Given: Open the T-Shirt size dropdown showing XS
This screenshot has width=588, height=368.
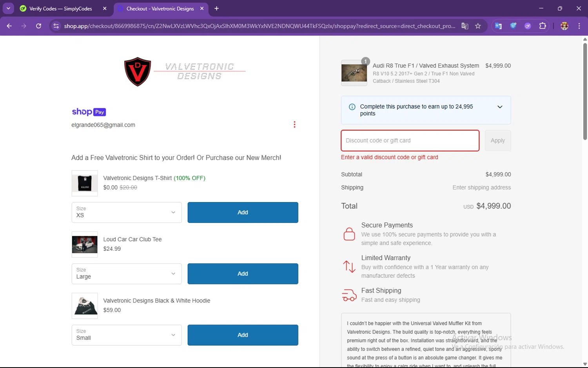Looking at the screenshot, I should tap(127, 212).
